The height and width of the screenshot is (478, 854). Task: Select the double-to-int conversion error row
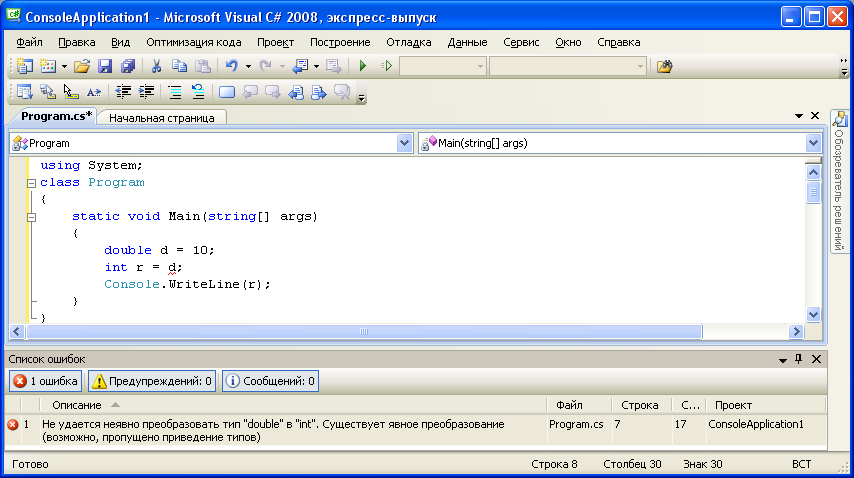coord(416,431)
